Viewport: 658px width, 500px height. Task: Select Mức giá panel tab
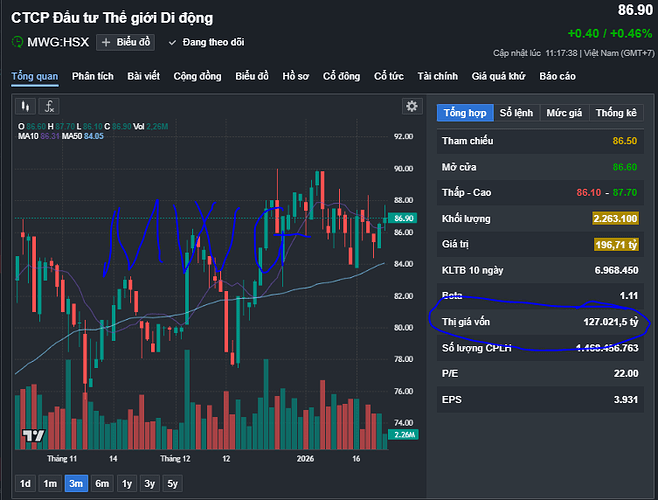tap(564, 113)
